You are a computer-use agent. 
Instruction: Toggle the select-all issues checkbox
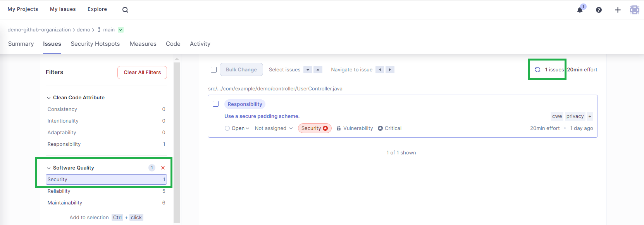pyautogui.click(x=214, y=70)
